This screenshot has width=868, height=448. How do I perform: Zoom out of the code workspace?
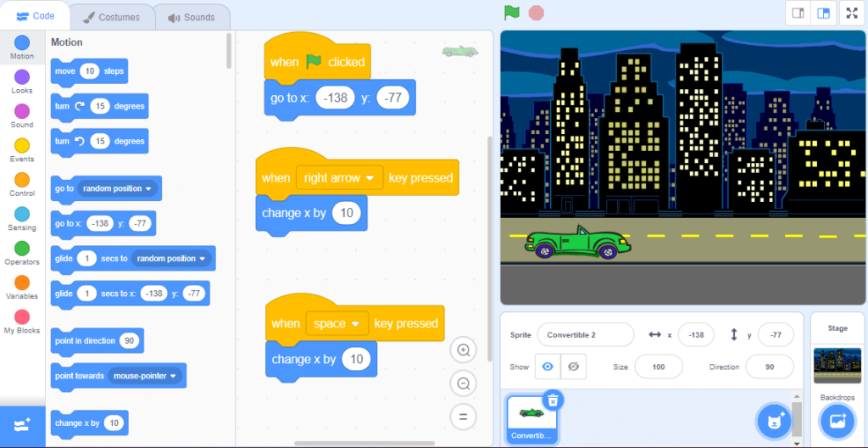pyautogui.click(x=463, y=384)
